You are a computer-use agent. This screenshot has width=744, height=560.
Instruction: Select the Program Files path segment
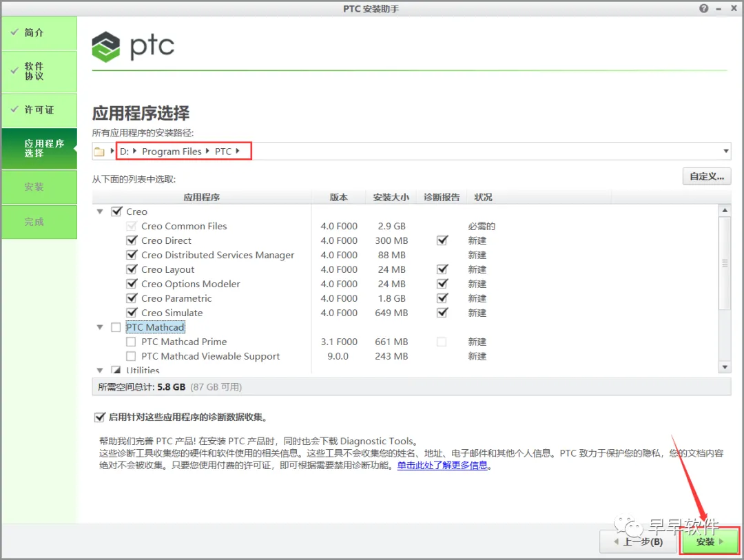coord(172,152)
